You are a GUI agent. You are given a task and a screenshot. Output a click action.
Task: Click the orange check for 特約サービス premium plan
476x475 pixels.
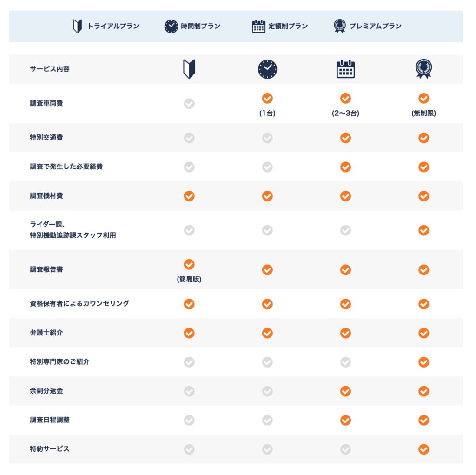tap(423, 449)
